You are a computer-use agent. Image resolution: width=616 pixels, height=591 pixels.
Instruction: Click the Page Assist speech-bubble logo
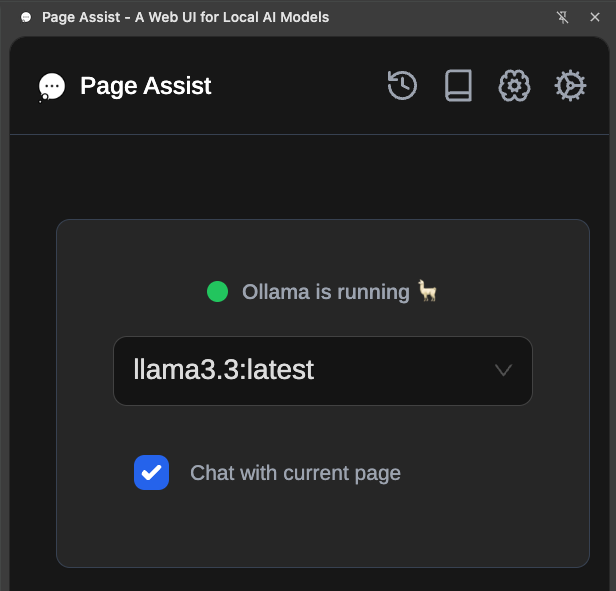tap(51, 87)
